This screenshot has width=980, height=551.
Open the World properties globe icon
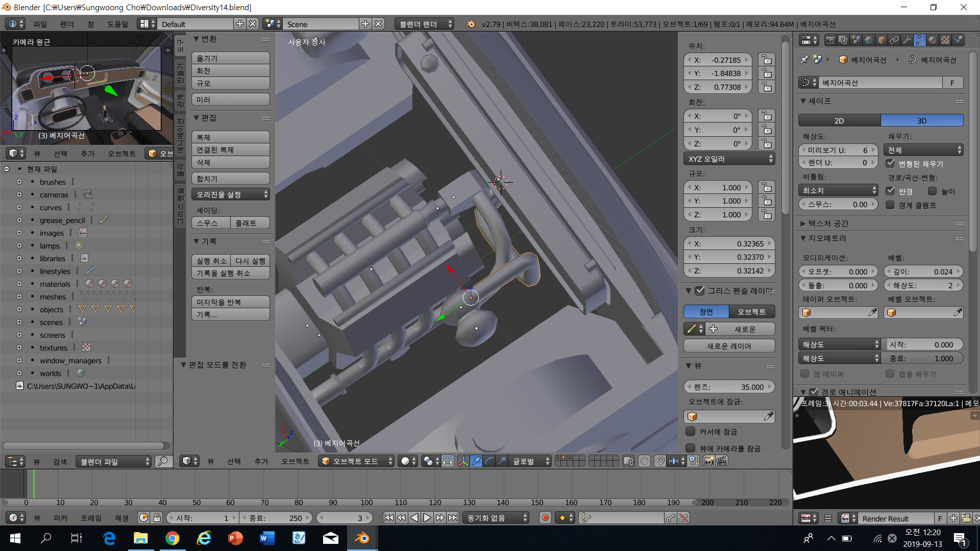(869, 40)
